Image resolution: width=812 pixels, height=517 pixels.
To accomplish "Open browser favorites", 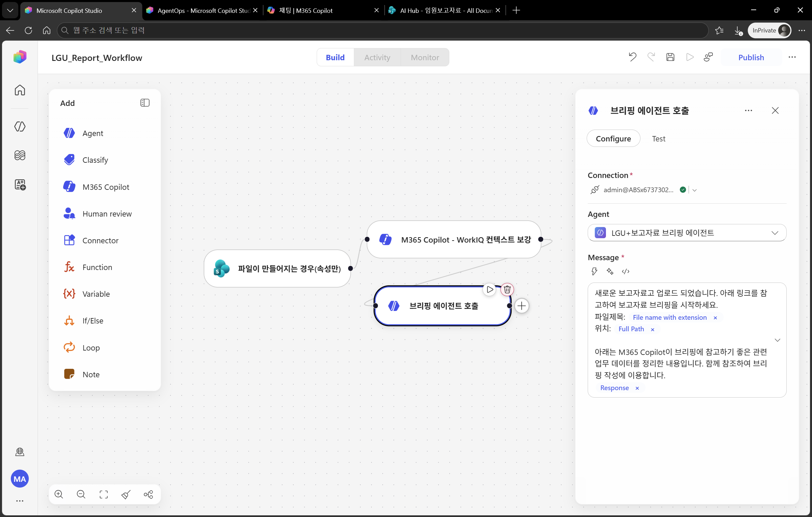I will tap(719, 30).
